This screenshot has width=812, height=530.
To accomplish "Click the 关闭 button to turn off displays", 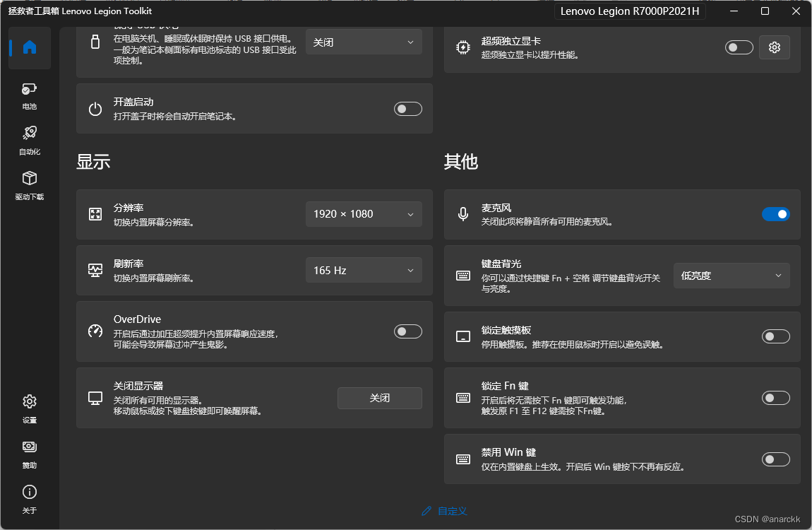I will pyautogui.click(x=380, y=398).
